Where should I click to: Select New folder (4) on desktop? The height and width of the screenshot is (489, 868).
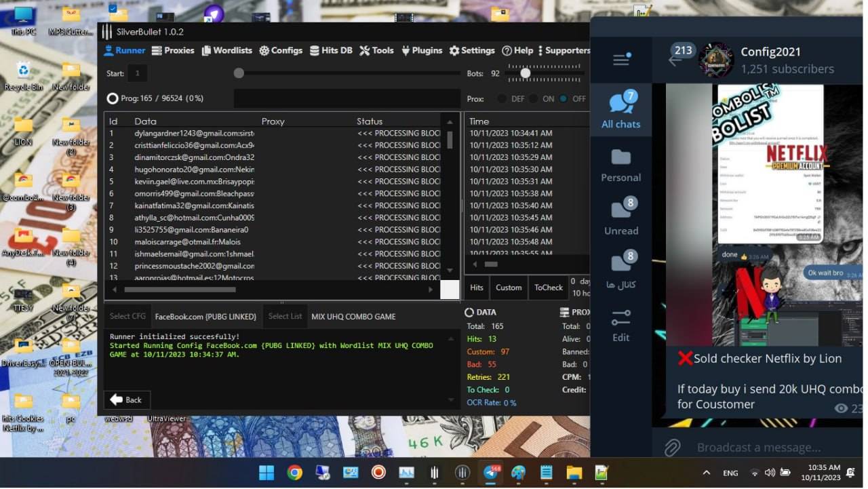pyautogui.click(x=71, y=246)
